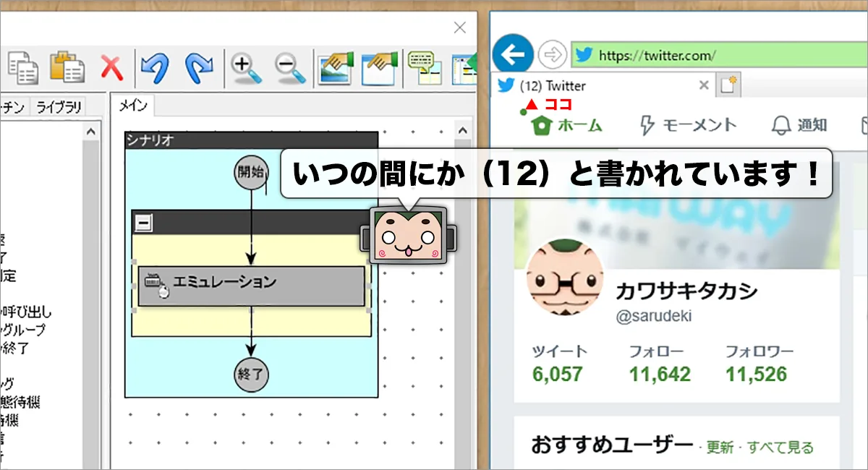Select the エミュレーション node

tap(251, 286)
